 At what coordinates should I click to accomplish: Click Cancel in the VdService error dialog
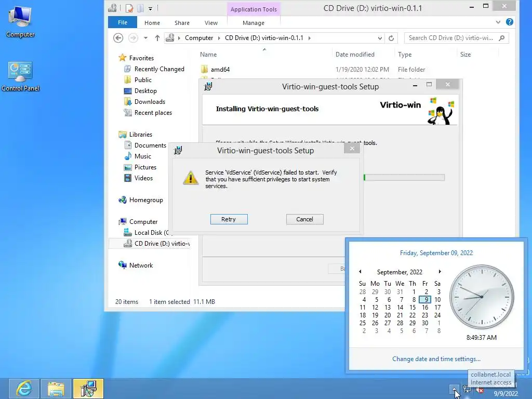pyautogui.click(x=304, y=219)
